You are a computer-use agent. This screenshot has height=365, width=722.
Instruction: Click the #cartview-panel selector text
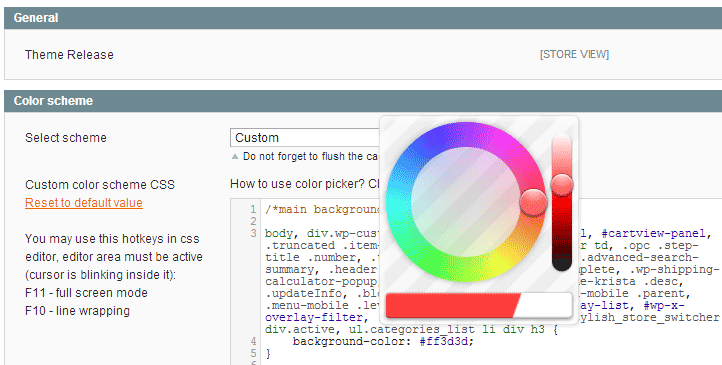653,233
